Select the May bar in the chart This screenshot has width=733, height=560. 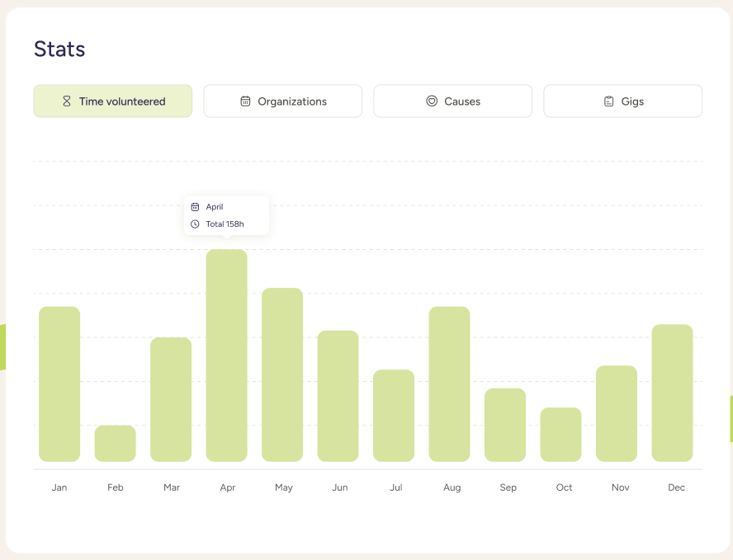tap(282, 374)
